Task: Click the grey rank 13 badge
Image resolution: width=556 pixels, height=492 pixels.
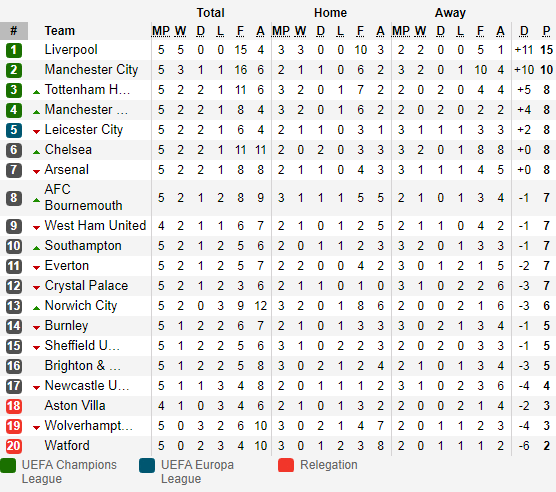Action: tap(14, 306)
